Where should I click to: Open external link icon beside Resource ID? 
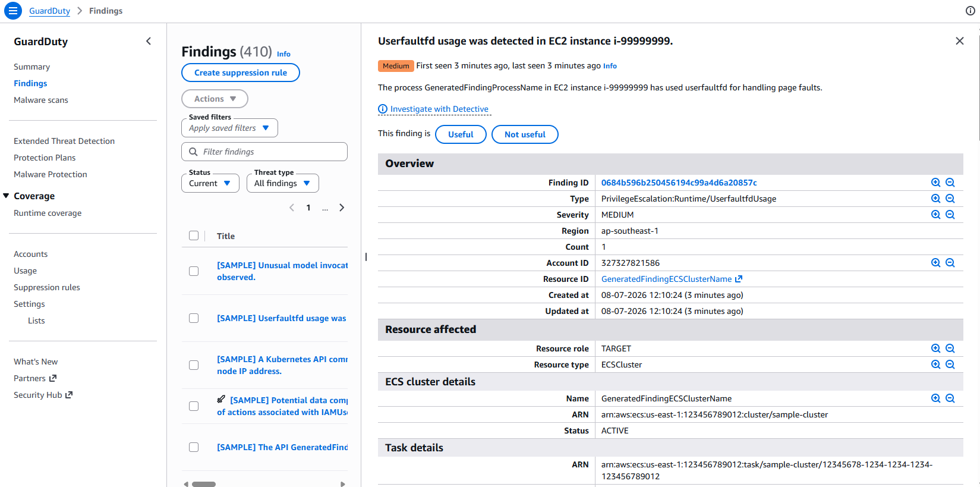[739, 279]
